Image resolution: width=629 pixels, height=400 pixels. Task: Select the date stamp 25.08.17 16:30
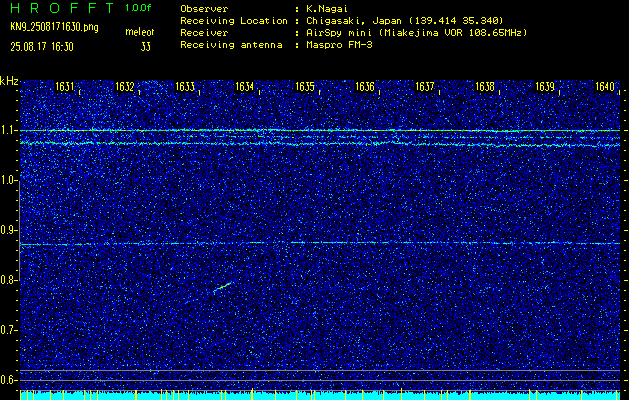(42, 47)
